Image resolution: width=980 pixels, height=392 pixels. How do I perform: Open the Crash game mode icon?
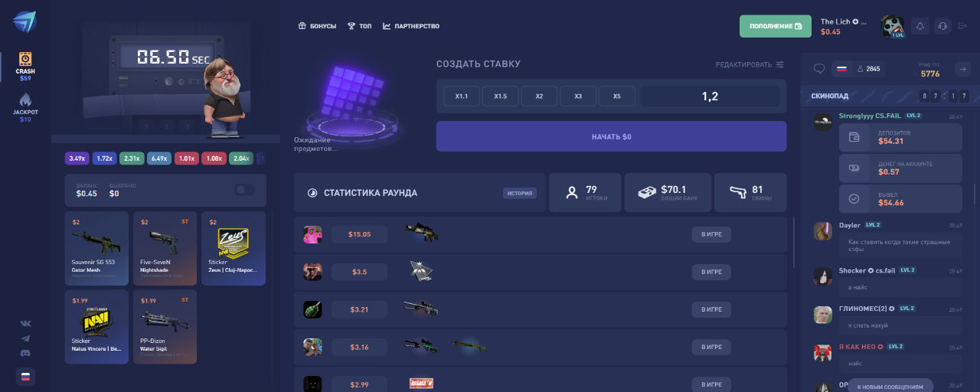point(25,58)
